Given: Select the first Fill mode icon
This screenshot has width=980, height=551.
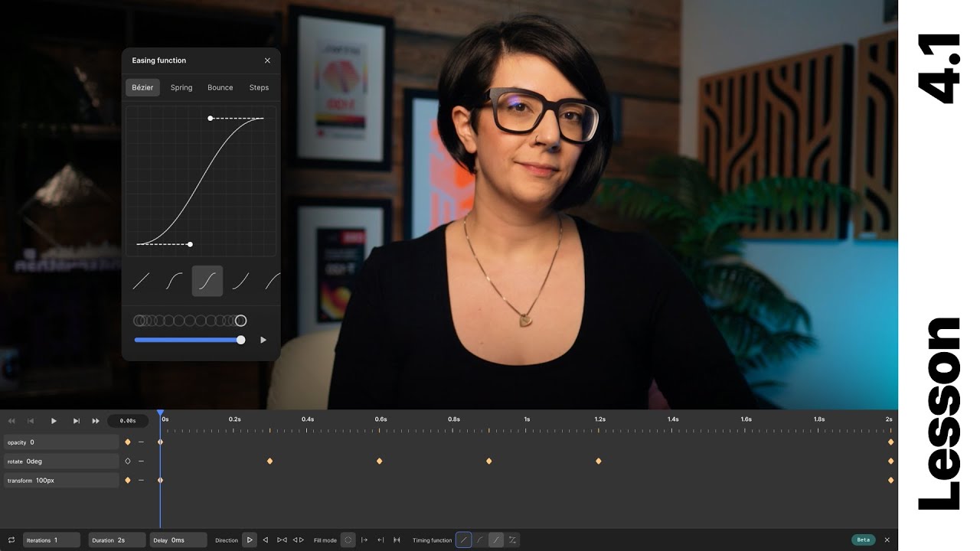Looking at the screenshot, I should coord(348,540).
